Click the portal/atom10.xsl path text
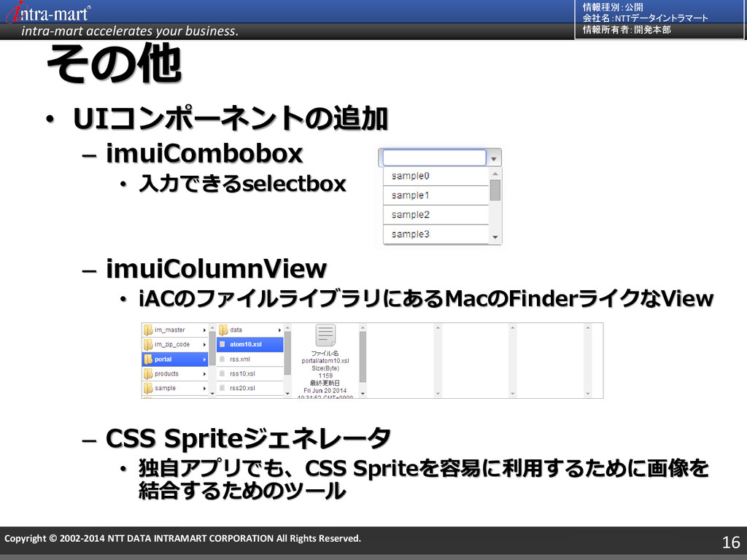The height and width of the screenshot is (560, 747). pyautogui.click(x=325, y=361)
